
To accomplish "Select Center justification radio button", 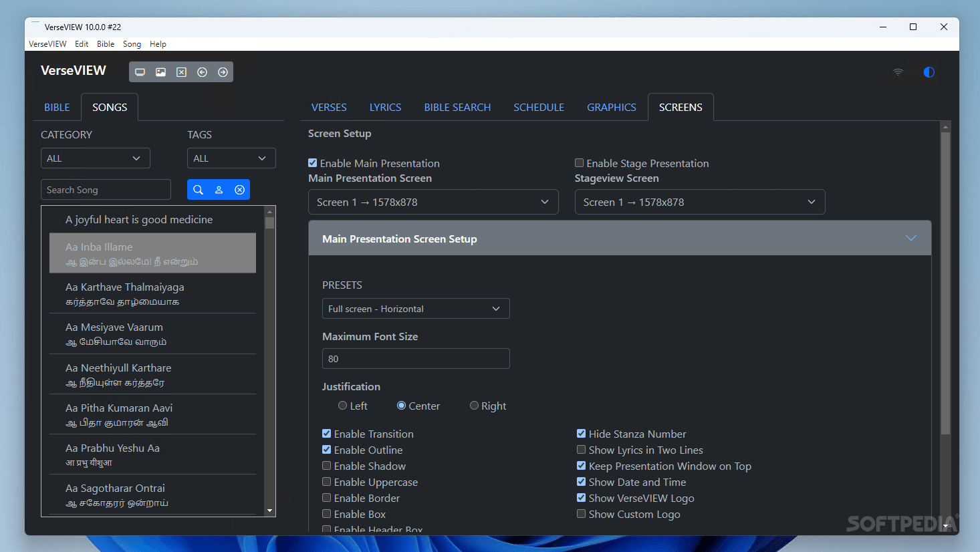I will pyautogui.click(x=401, y=406).
